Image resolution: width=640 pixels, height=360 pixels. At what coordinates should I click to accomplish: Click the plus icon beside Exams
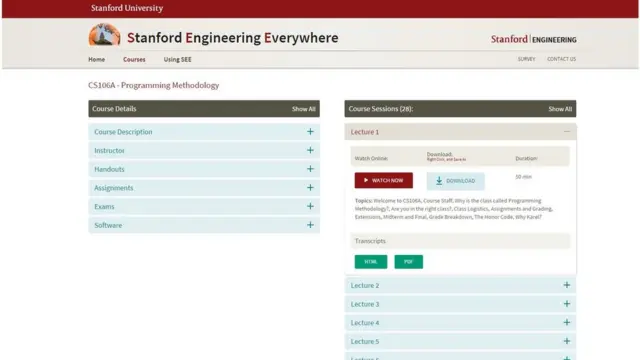point(310,207)
